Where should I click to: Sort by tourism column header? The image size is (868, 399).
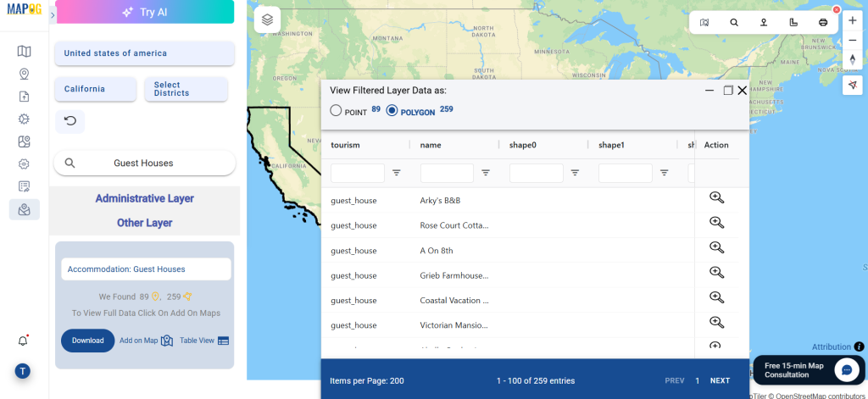(x=346, y=145)
